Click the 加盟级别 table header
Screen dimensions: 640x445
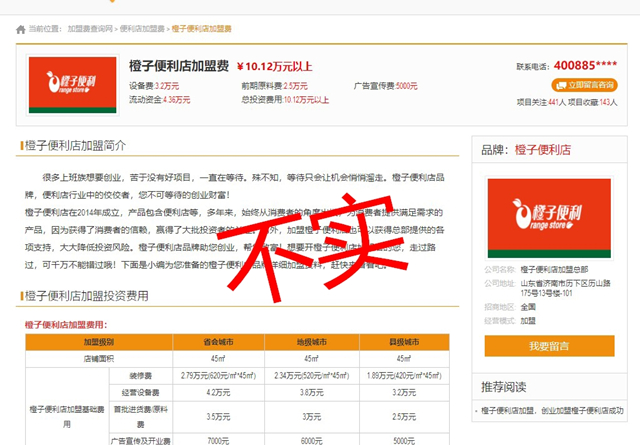[x=99, y=342]
